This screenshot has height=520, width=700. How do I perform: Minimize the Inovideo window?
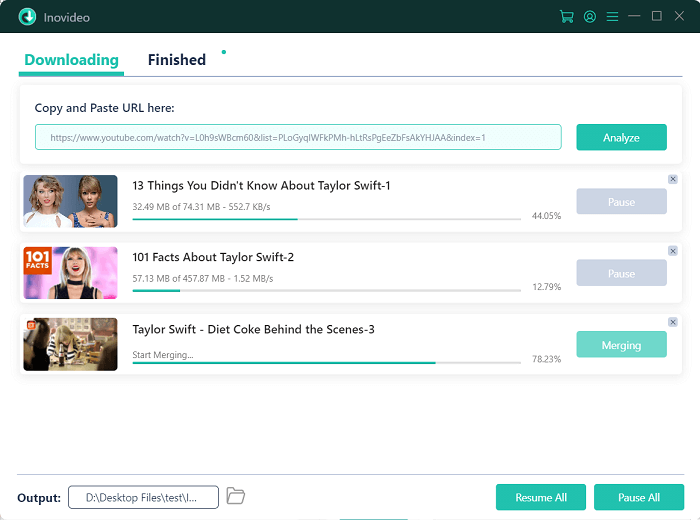pyautogui.click(x=634, y=16)
